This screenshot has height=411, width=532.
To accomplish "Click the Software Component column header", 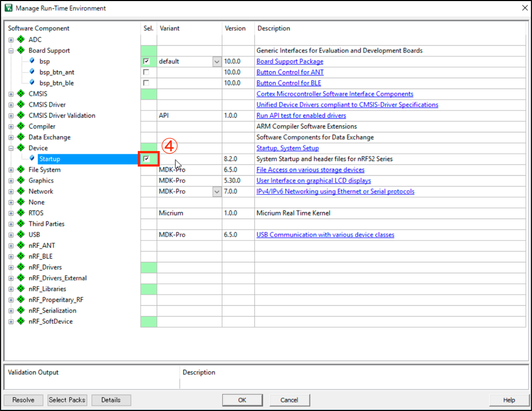I will pyautogui.click(x=38, y=28).
